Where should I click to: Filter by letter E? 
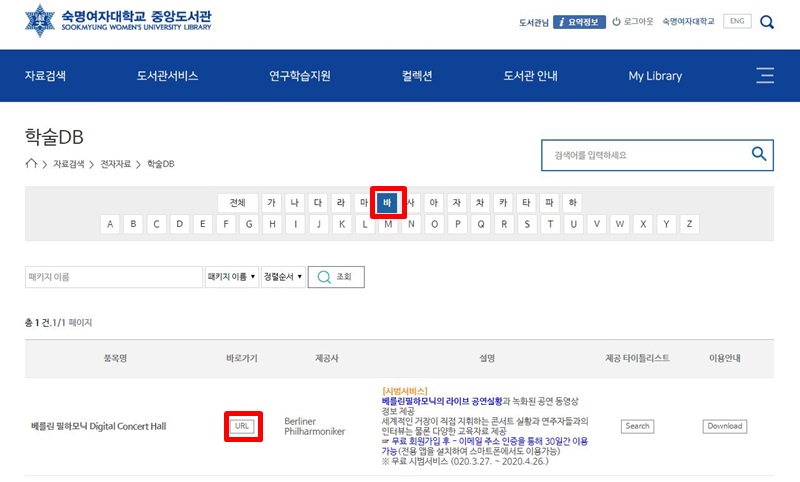pyautogui.click(x=203, y=224)
